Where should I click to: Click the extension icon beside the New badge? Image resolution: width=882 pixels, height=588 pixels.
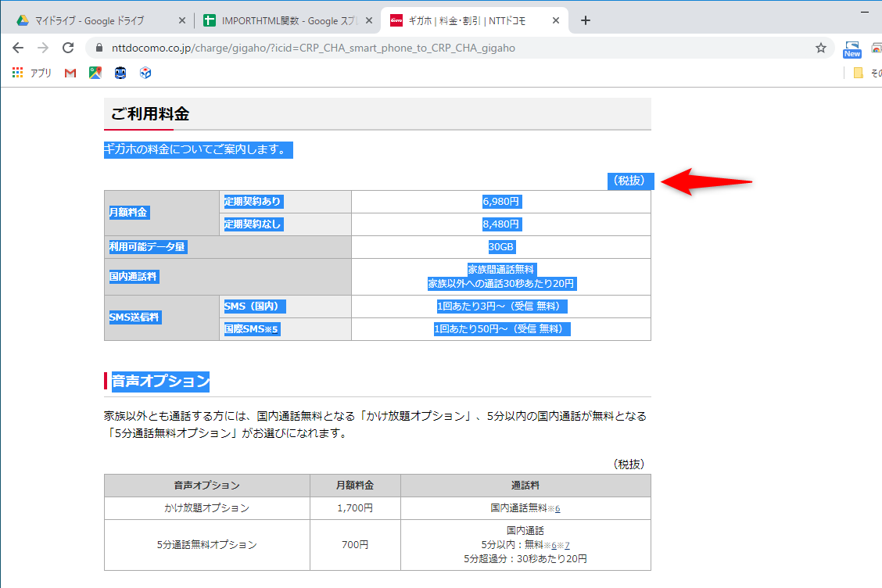click(x=878, y=47)
